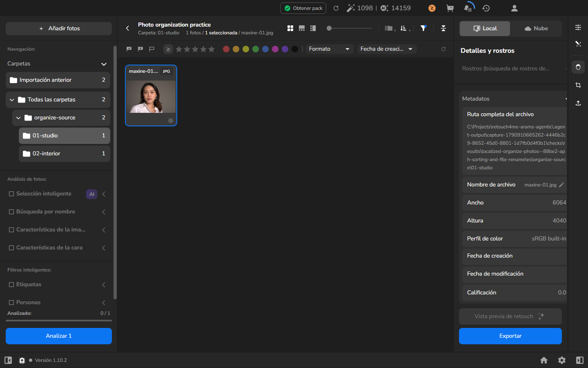
Task: Open the Importación anterior folder
Action: pyautogui.click(x=58, y=80)
